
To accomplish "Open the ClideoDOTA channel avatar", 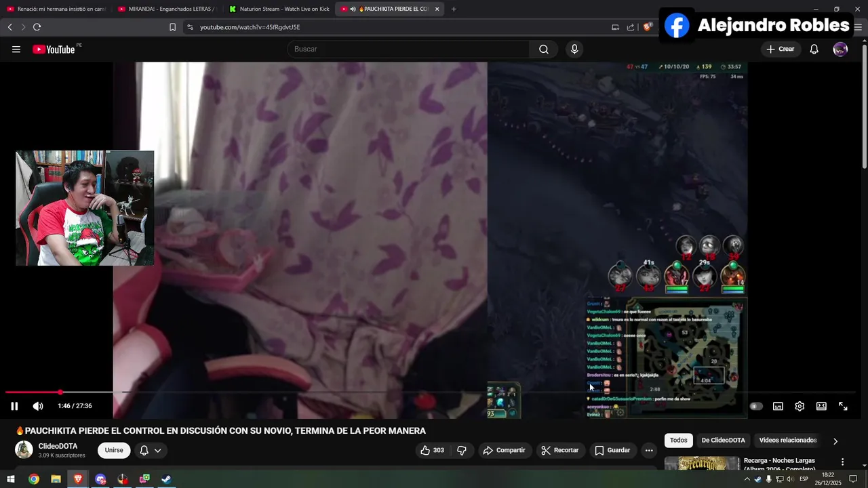I will 24,450.
